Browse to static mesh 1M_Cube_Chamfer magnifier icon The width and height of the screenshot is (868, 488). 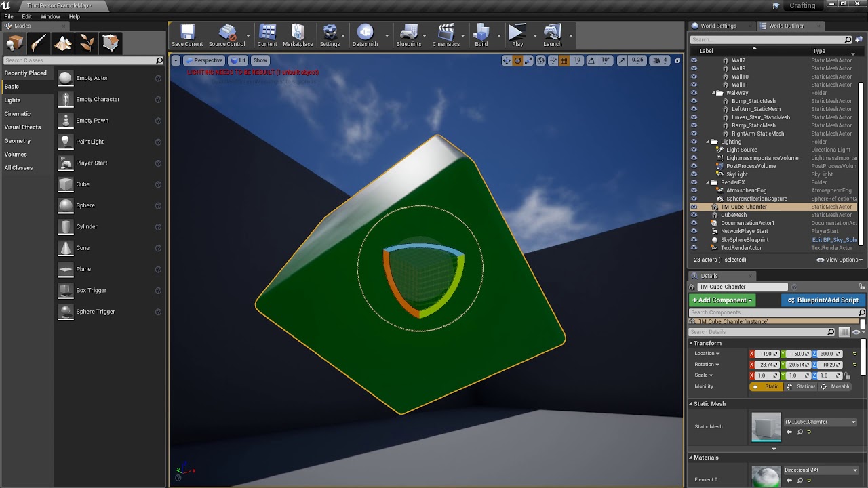(800, 432)
